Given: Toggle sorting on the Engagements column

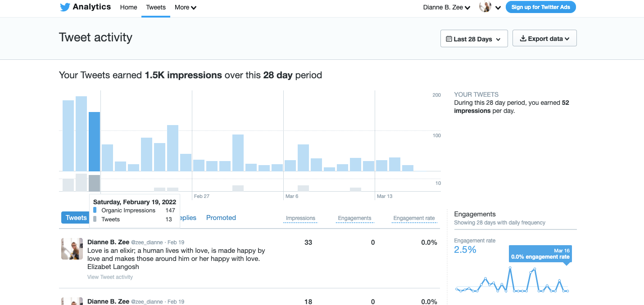Looking at the screenshot, I should coord(354,218).
